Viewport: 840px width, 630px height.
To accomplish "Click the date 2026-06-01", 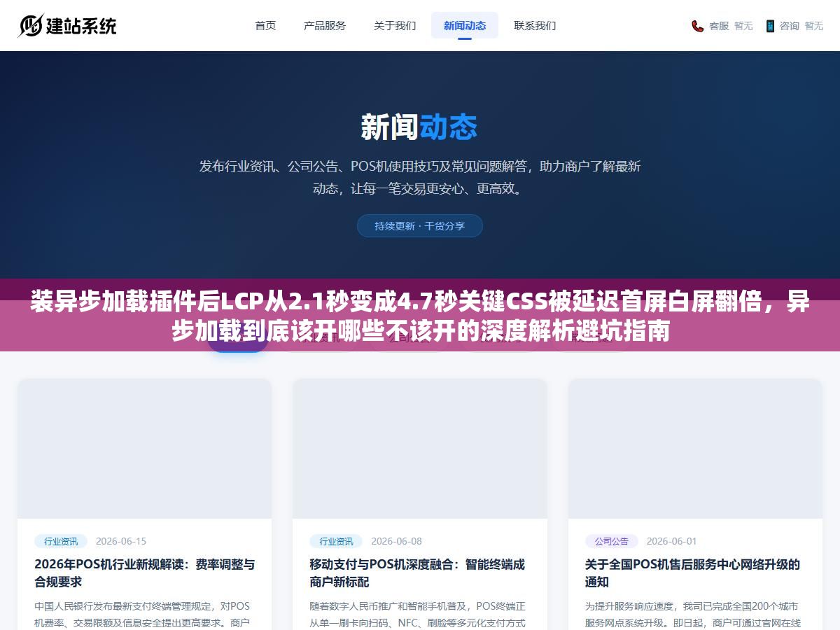I will (x=671, y=541).
